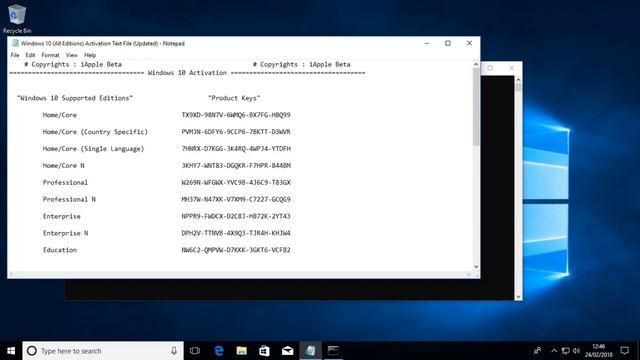Click the Notepad icon in title bar
Screen dimensions: 640x360
tap(15, 43)
